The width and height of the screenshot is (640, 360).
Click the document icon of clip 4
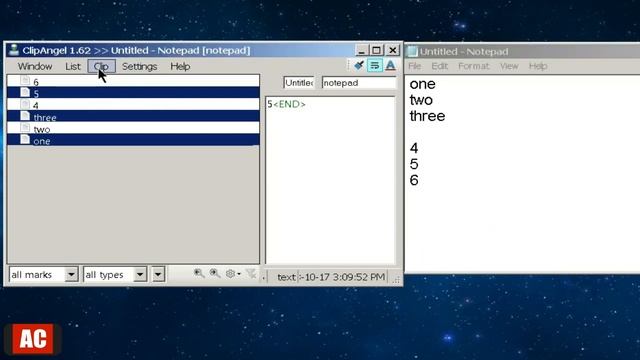[25, 104]
